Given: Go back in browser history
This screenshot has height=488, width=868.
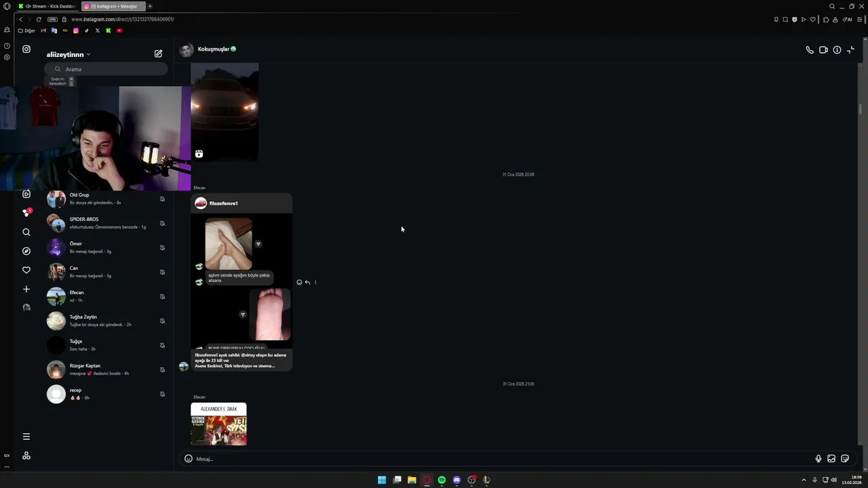Looking at the screenshot, I should pyautogui.click(x=20, y=19).
